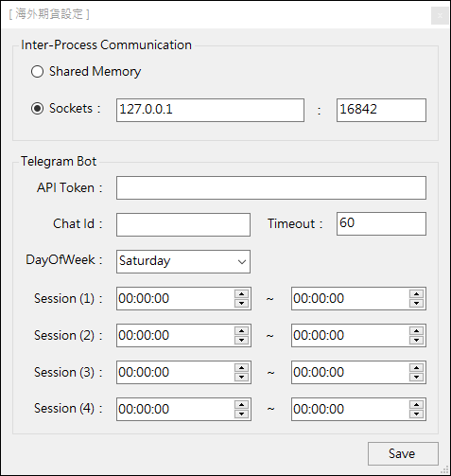This screenshot has width=451, height=476.
Task: Increase Session (2) start time with up arrow
Action: click(241, 331)
